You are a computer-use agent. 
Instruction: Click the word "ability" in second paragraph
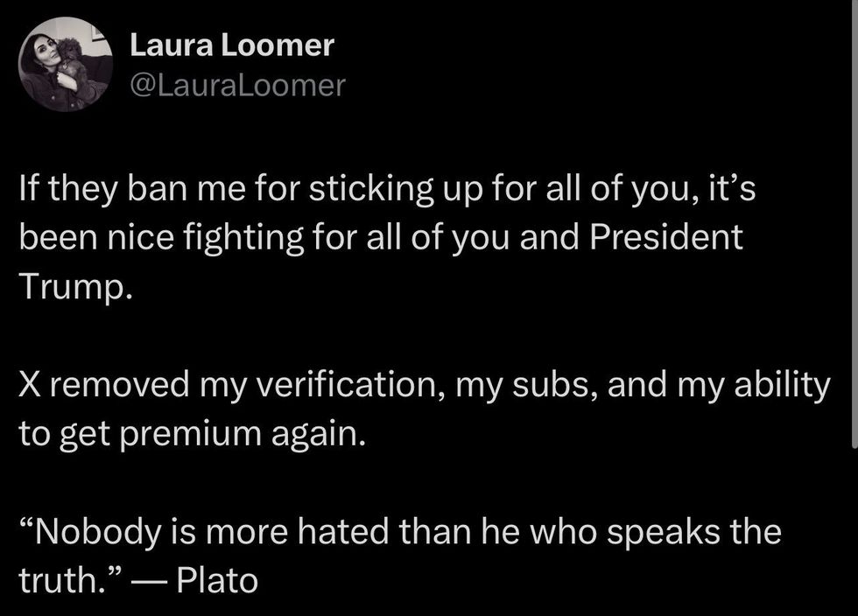[783, 385]
